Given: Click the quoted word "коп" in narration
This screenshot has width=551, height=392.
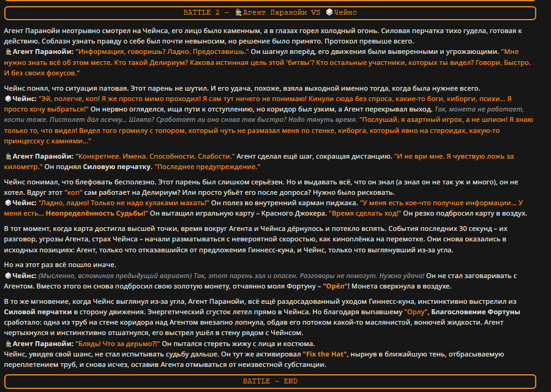Looking at the screenshot, I should 73,192.
